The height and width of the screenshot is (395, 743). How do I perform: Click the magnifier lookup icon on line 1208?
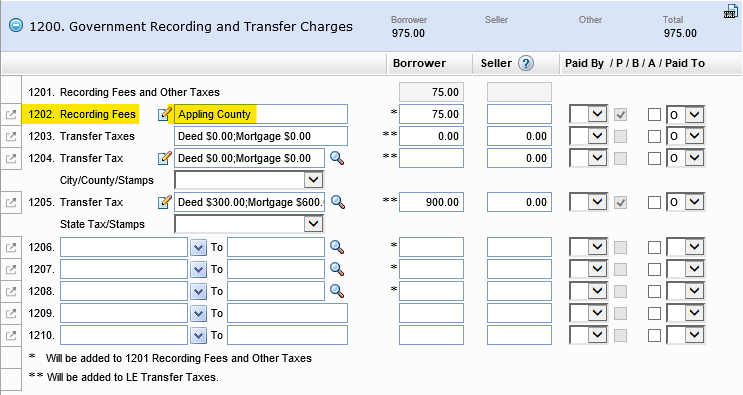pyautogui.click(x=337, y=291)
